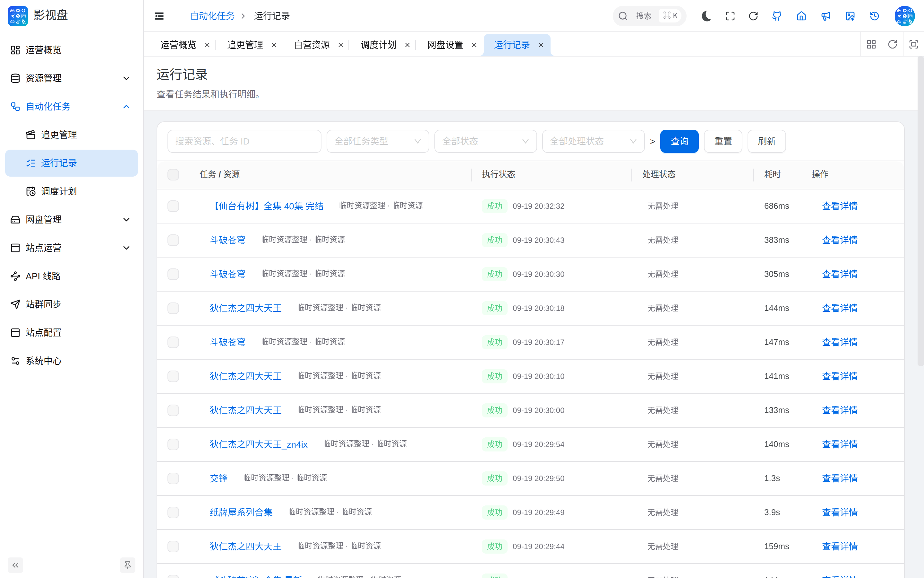Screen dimensions: 924x578
Task: Close the 自营资源 tab
Action: pyautogui.click(x=341, y=45)
